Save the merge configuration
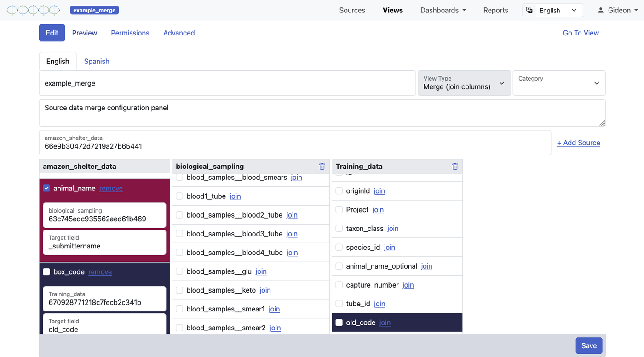The image size is (644, 357). (589, 345)
